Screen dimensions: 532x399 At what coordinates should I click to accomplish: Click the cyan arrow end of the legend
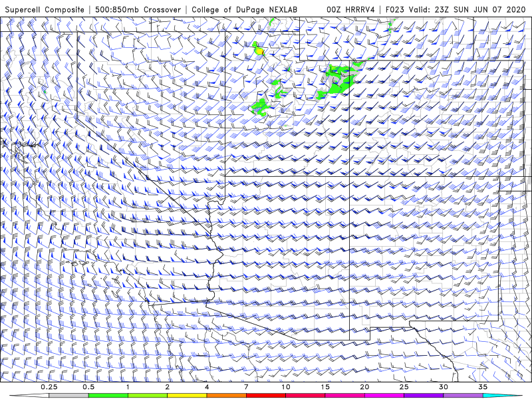click(503, 396)
